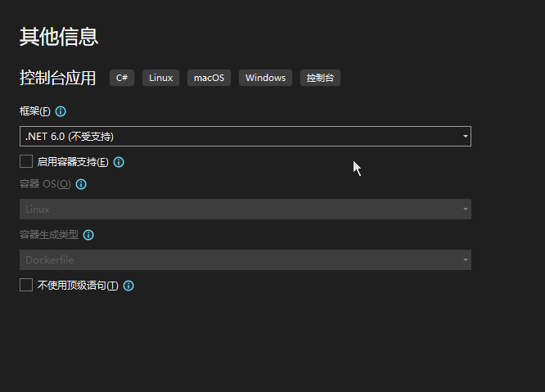Viewport: 545px width, 392px height.
Task: Click the 其他信息 page heading
Action: coord(59,37)
